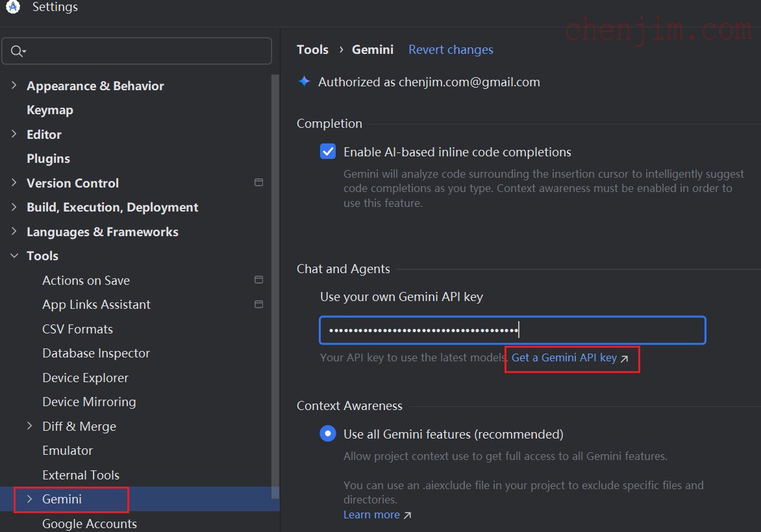
Task: Select Gemini in Tools list
Action: (62, 499)
